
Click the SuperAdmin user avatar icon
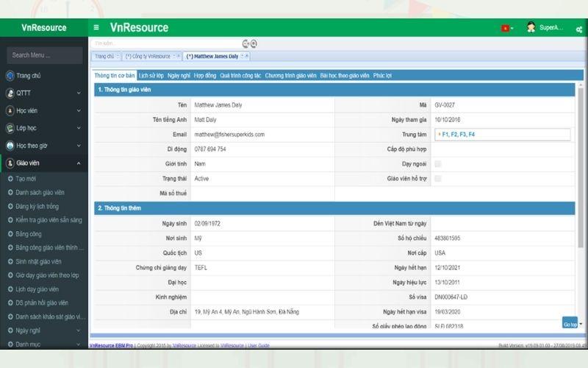click(531, 27)
